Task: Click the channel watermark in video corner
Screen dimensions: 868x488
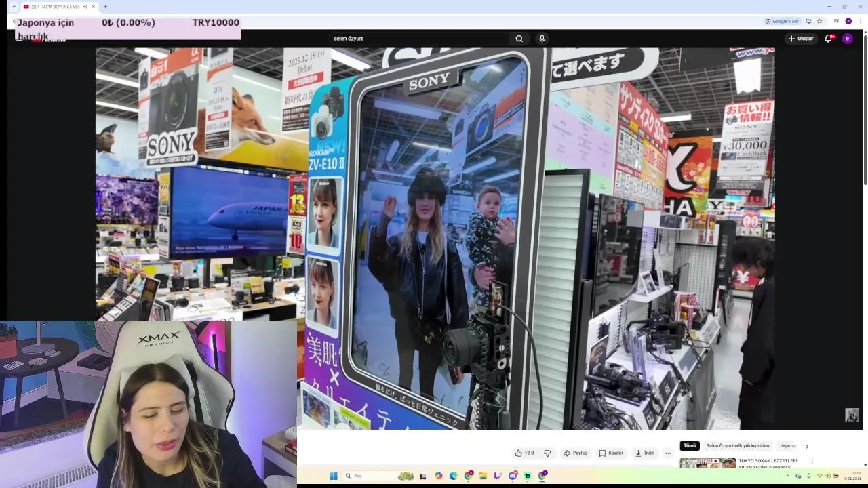Action: [852, 415]
